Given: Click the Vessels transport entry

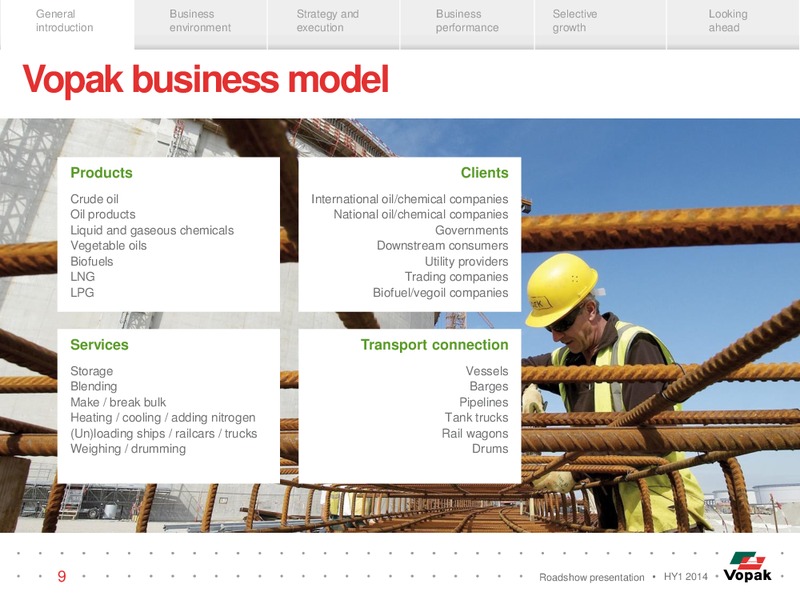Looking at the screenshot, I should [487, 371].
